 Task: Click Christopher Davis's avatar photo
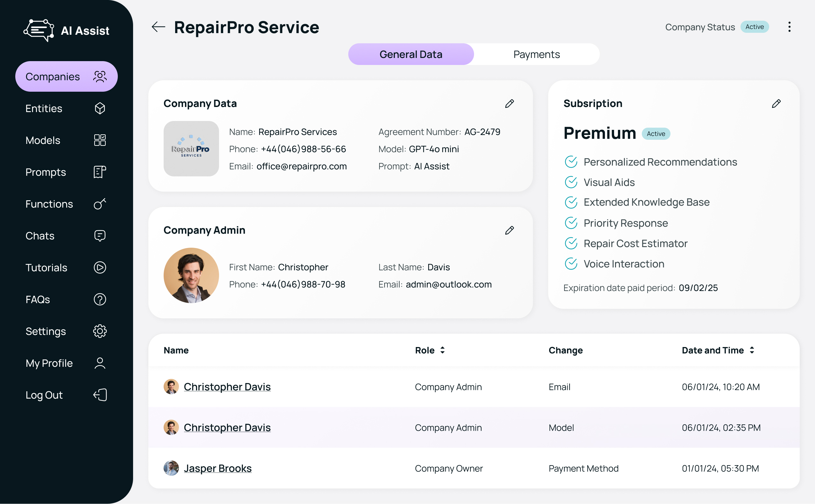point(171,387)
